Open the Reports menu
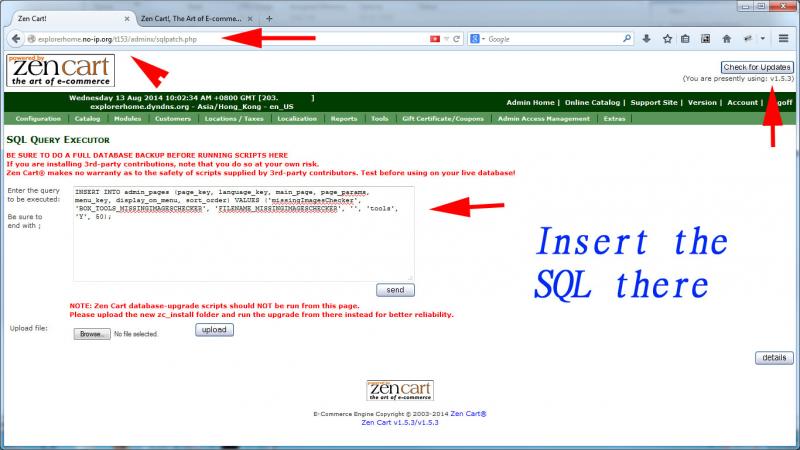800x450 pixels. click(x=344, y=118)
